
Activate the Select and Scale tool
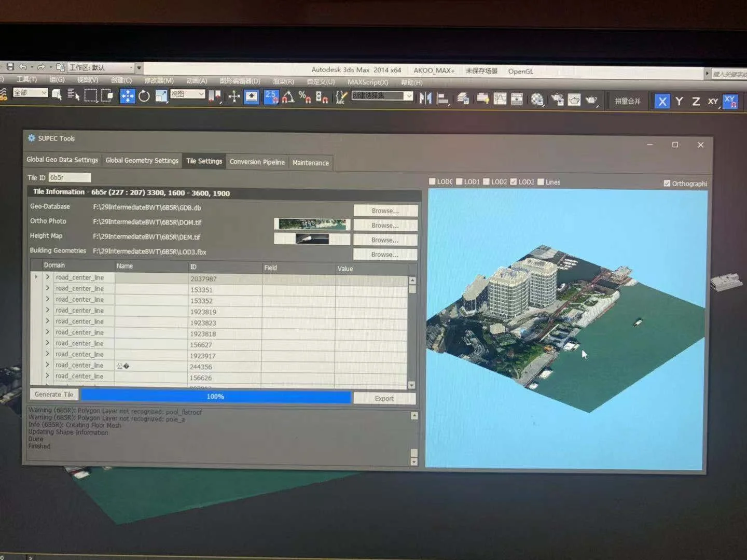tap(161, 96)
